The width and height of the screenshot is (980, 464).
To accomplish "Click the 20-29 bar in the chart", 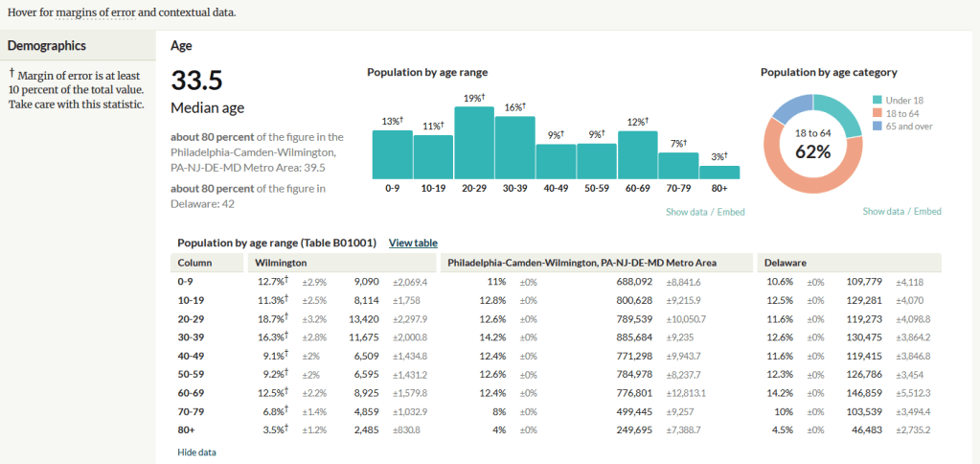I will [x=474, y=143].
